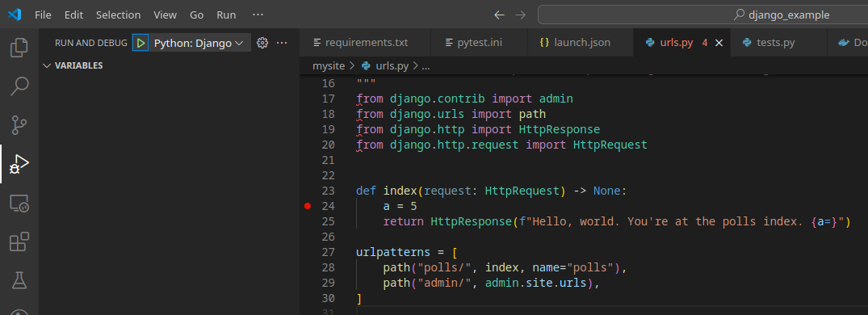Open the Remote Explorer icon
The height and width of the screenshot is (315, 868).
[19, 204]
